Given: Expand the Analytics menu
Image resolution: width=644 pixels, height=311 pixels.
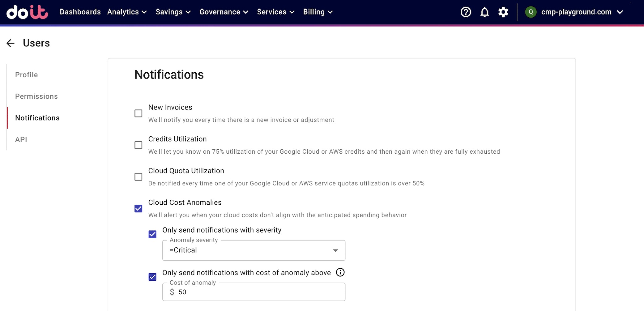Looking at the screenshot, I should 127,12.
